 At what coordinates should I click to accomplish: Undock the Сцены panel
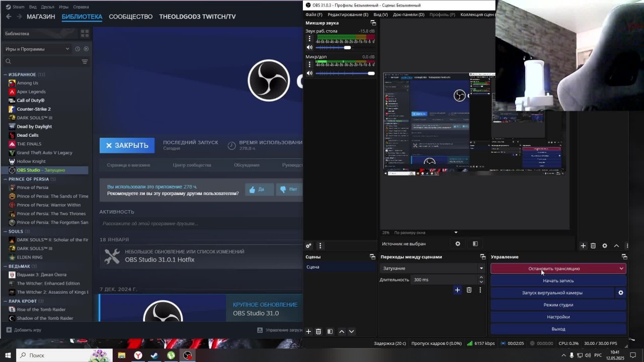[x=373, y=256]
